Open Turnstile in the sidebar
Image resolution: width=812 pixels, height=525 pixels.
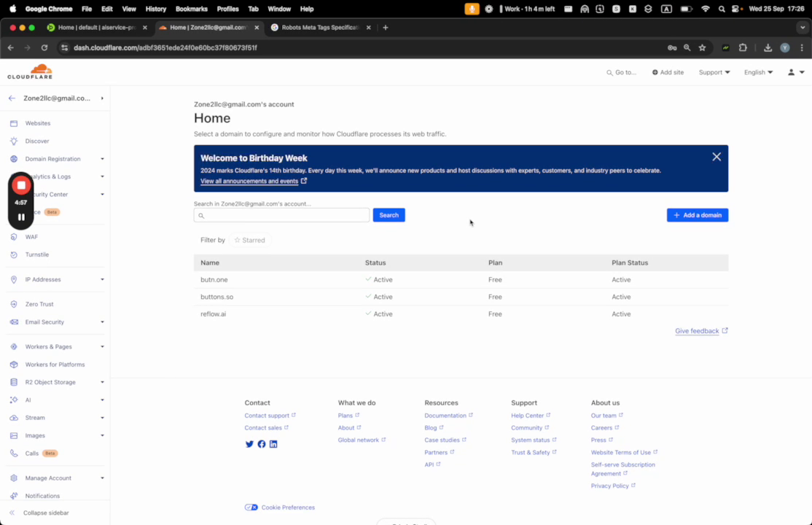(36, 254)
